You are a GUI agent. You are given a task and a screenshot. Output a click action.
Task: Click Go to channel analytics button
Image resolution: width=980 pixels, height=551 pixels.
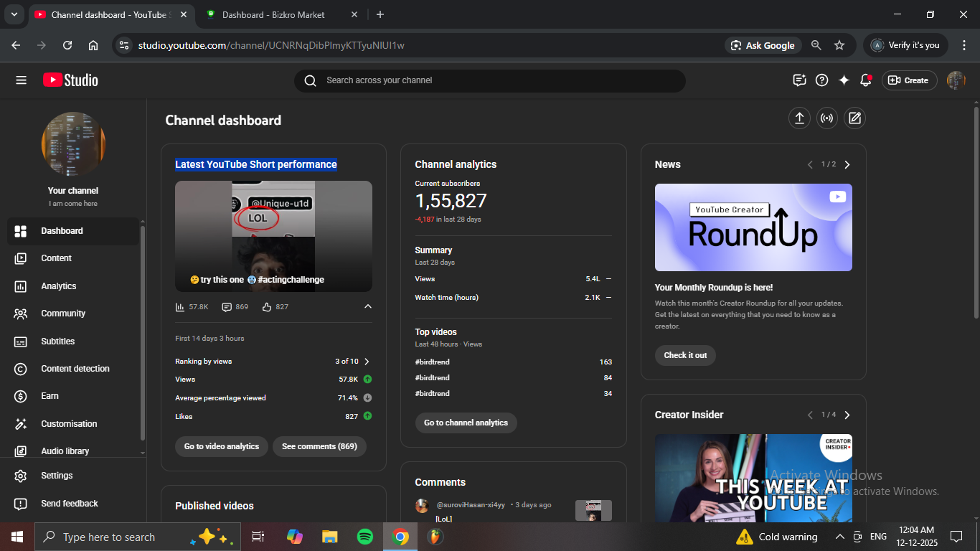coord(466,423)
